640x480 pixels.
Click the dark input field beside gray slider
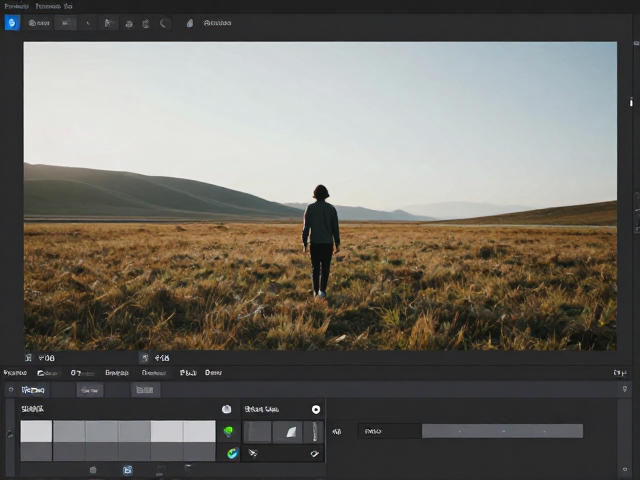(x=389, y=431)
